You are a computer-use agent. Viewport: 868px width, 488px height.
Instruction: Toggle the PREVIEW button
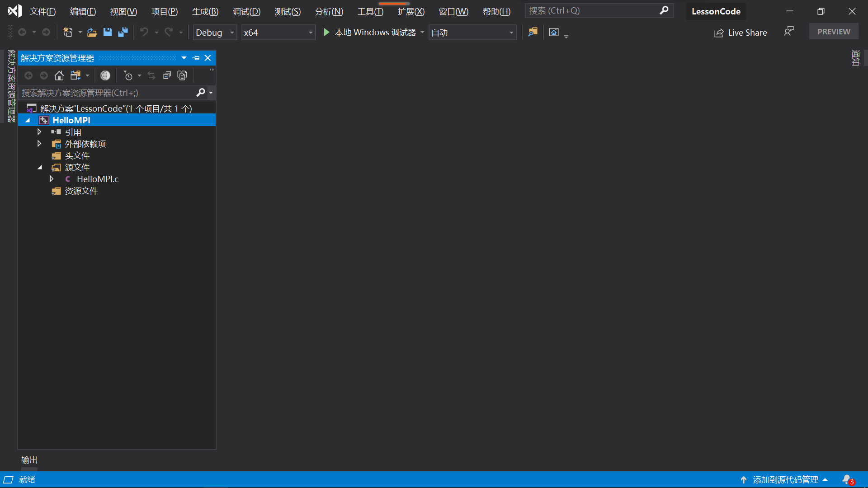[x=833, y=32]
